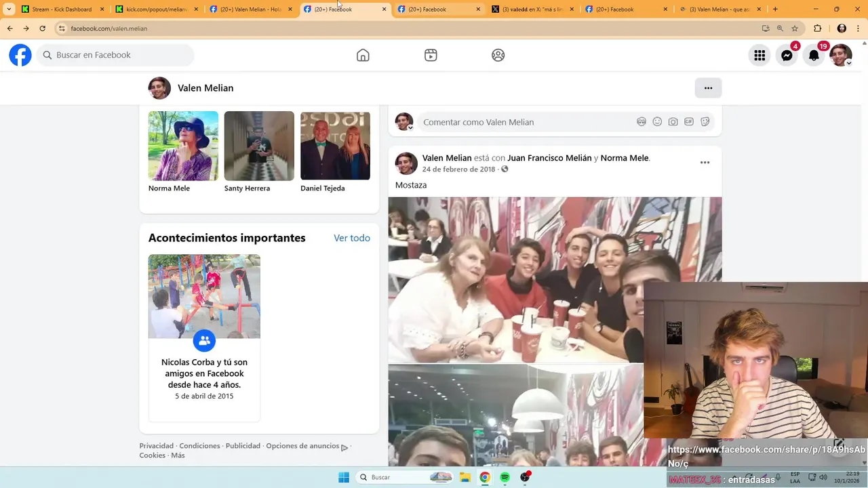Open the notifications bell
This screenshot has height=488, width=868.
click(x=814, y=56)
